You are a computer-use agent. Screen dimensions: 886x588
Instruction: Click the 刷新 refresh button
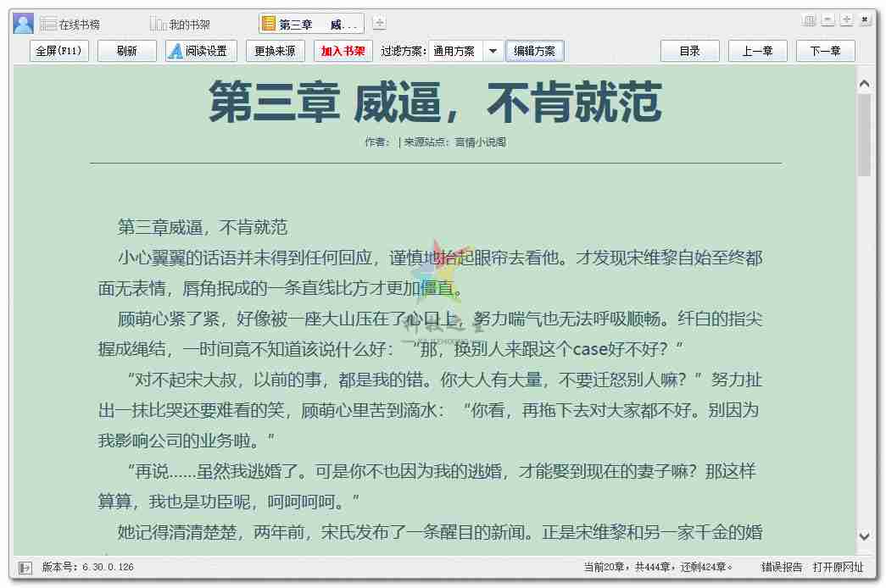tap(127, 51)
